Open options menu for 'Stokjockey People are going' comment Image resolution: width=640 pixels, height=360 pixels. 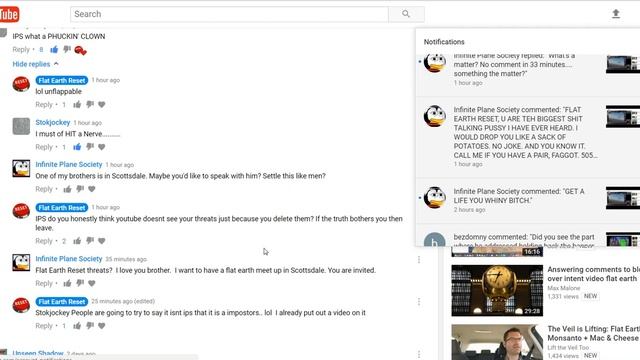point(419,302)
